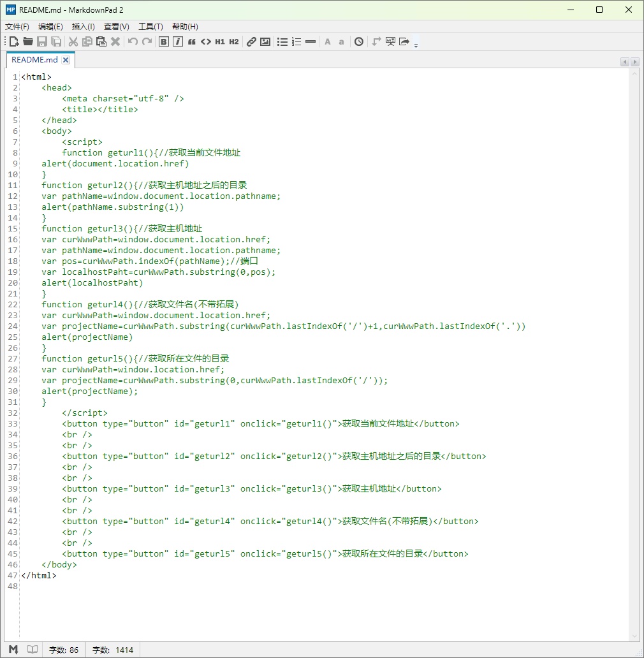This screenshot has height=658, width=644.
Task: Click the word count reading 86
Action: click(x=64, y=650)
